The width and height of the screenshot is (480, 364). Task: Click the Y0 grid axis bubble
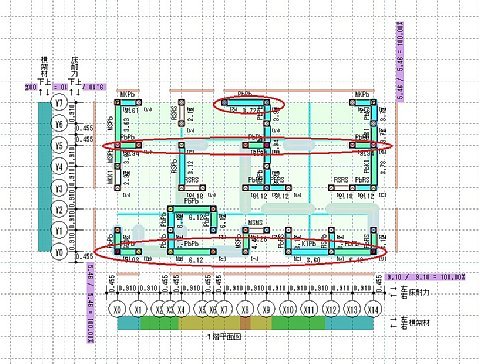pos(59,252)
